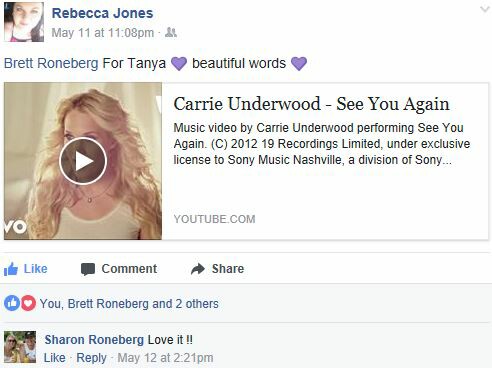Viewport: 492px width, 368px height.
Task: Click the Comment speech bubble icon
Action: click(88, 269)
